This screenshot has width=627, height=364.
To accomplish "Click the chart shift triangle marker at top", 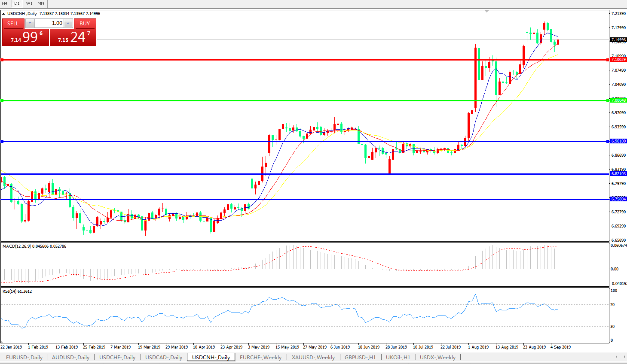I will [486, 12].
